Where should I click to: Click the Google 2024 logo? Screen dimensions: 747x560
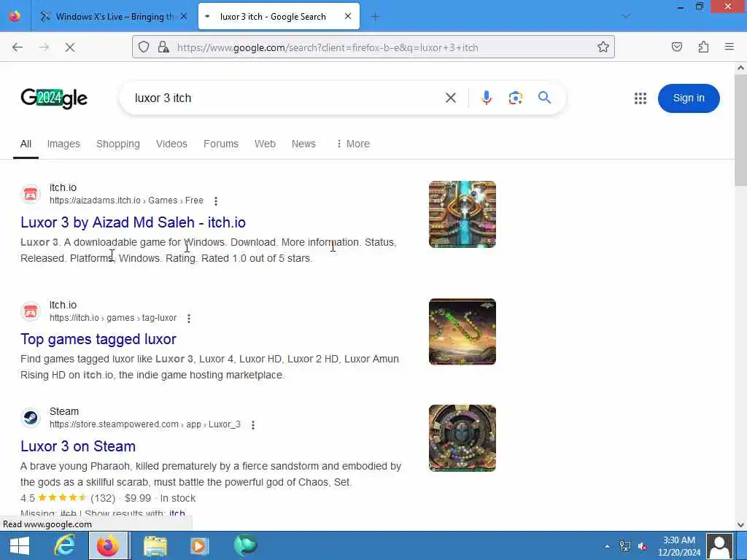[x=54, y=98]
